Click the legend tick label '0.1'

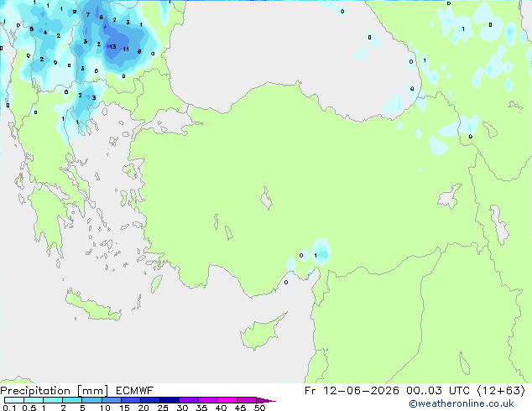point(9,408)
